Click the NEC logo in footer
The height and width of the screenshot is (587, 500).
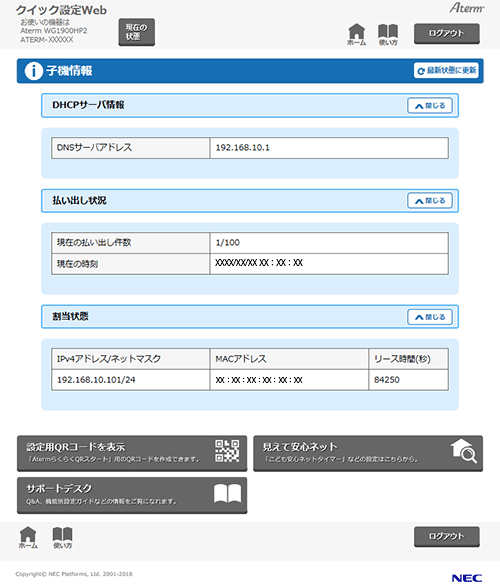[467, 578]
